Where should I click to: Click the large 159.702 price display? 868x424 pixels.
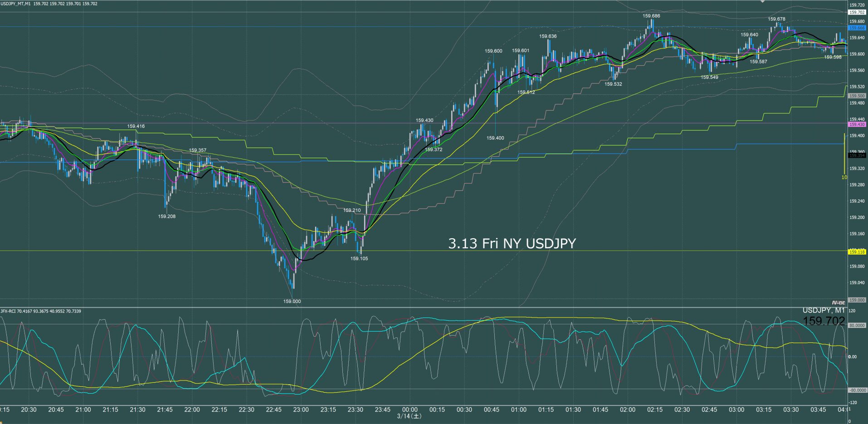(x=824, y=321)
